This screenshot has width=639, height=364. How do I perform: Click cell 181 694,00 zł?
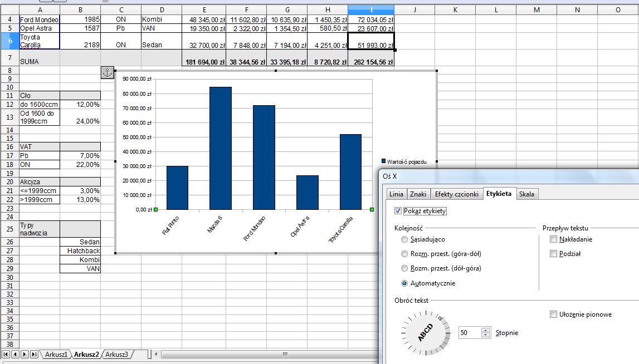coord(204,58)
